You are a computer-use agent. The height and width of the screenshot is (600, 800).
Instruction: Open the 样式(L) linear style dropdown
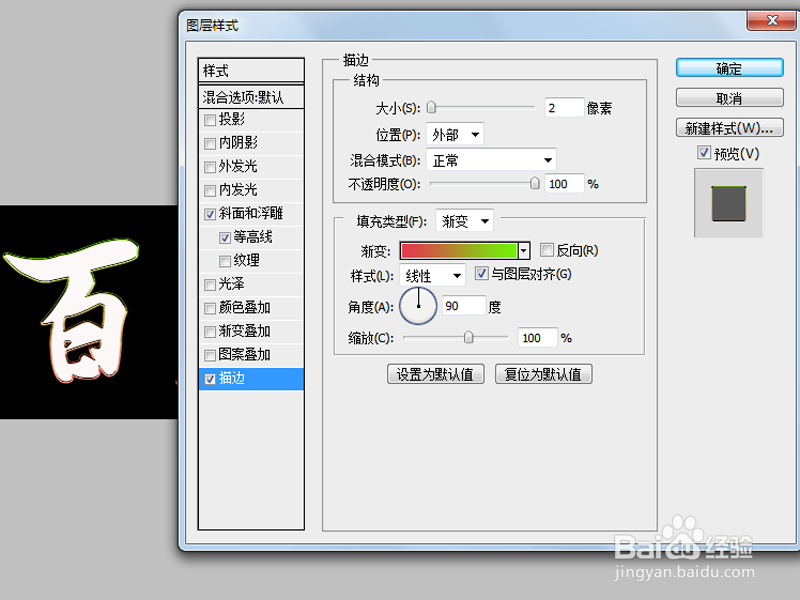[433, 276]
